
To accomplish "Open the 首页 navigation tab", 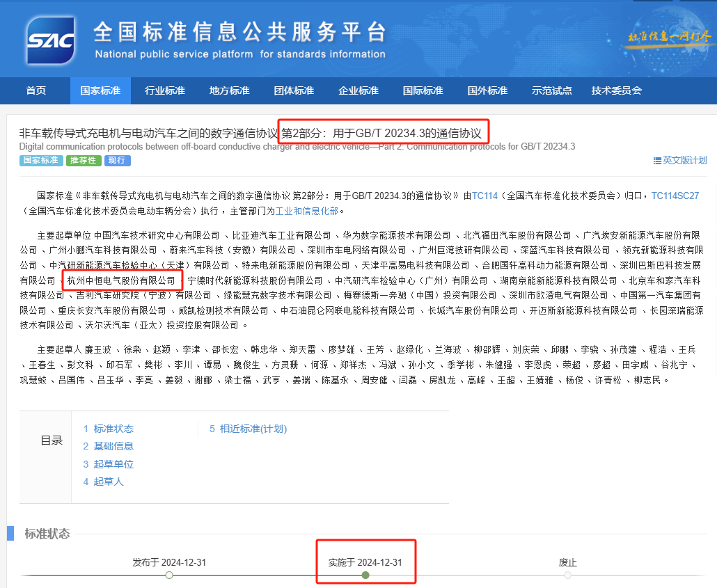I will coord(36,90).
